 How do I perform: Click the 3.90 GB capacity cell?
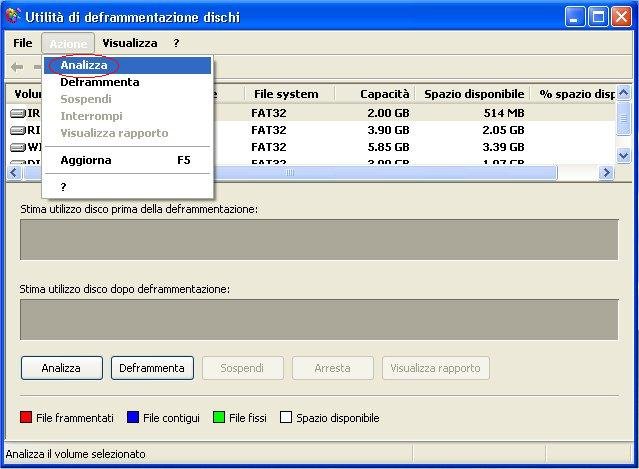tap(388, 130)
